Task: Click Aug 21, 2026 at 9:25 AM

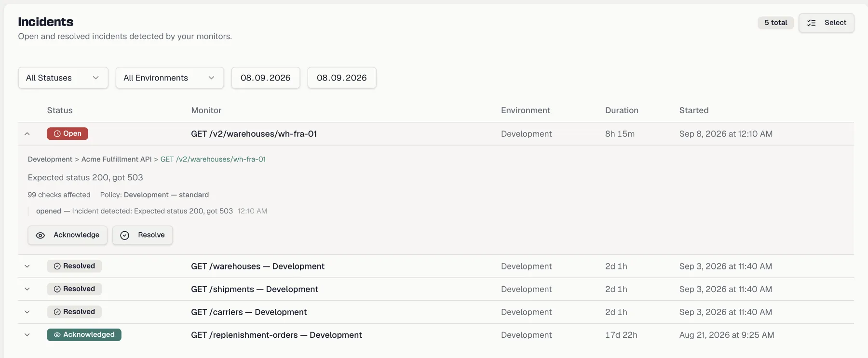Action: coord(727,335)
